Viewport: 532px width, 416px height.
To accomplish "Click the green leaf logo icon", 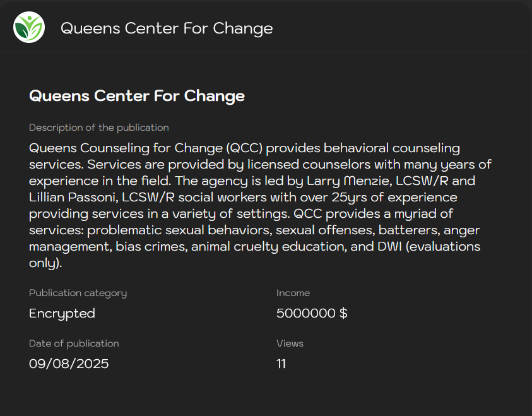I will point(29,28).
